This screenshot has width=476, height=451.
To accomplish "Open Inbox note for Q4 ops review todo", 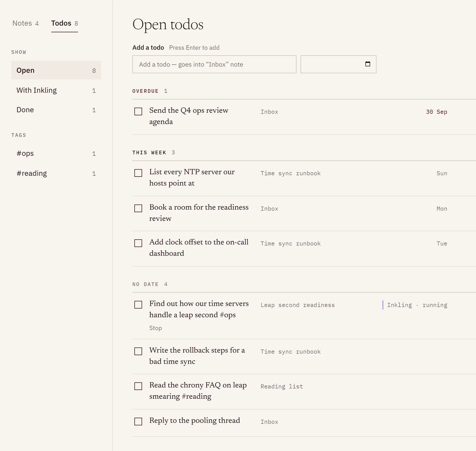I will [269, 112].
